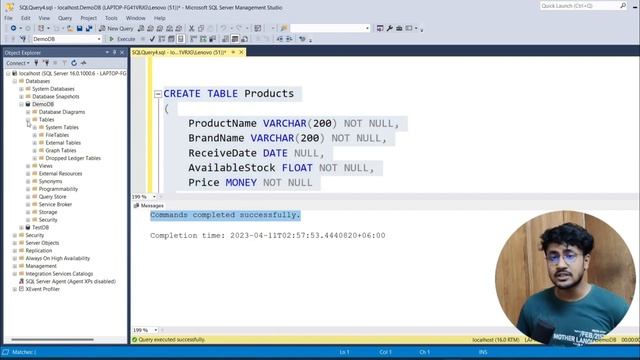Screen dimensions: 640x360
Task: Expand the System Databases node
Action: click(21, 89)
